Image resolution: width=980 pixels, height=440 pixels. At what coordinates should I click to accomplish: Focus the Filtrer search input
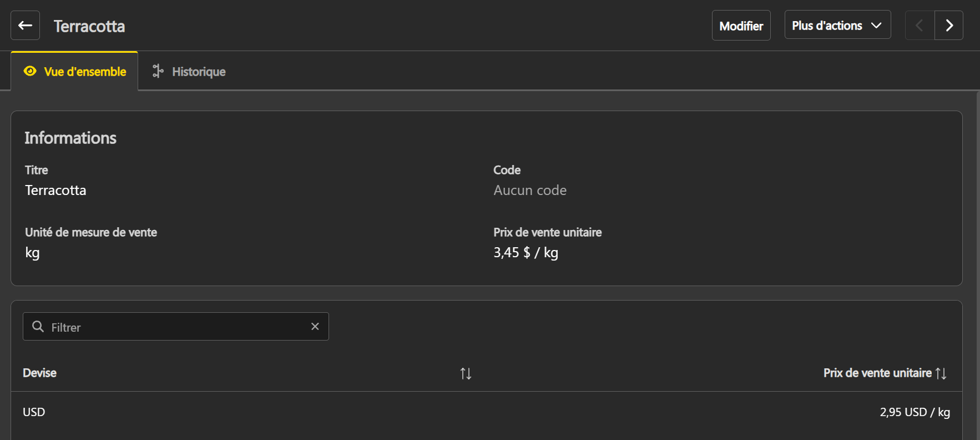(178, 327)
